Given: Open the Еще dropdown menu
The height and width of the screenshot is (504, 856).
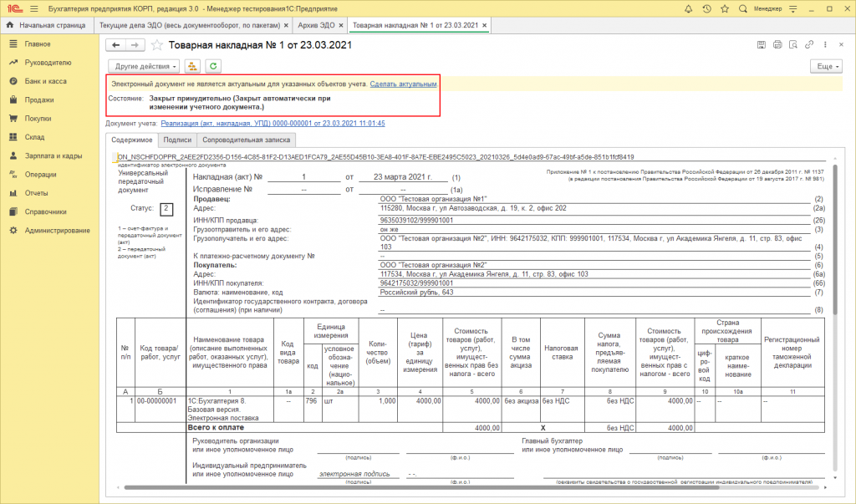Looking at the screenshot, I should click(x=827, y=66).
